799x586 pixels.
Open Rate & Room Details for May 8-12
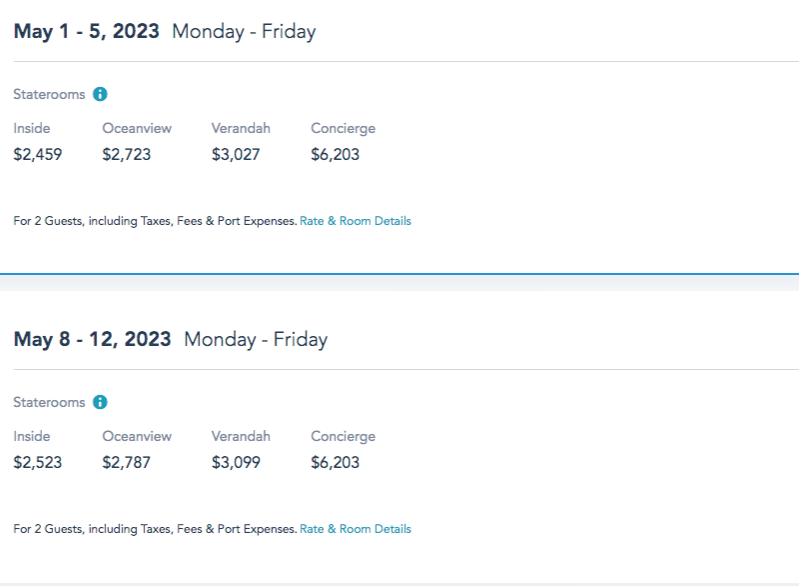355,529
